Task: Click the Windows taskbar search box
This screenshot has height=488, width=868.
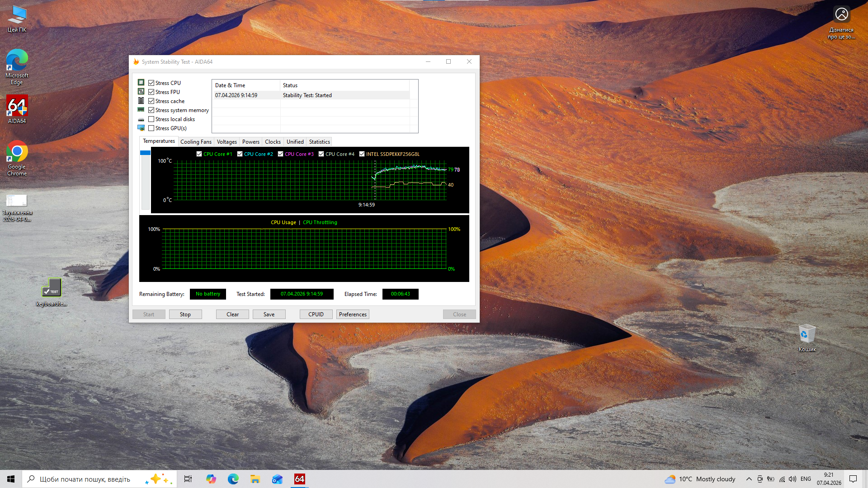Action: coord(85,479)
